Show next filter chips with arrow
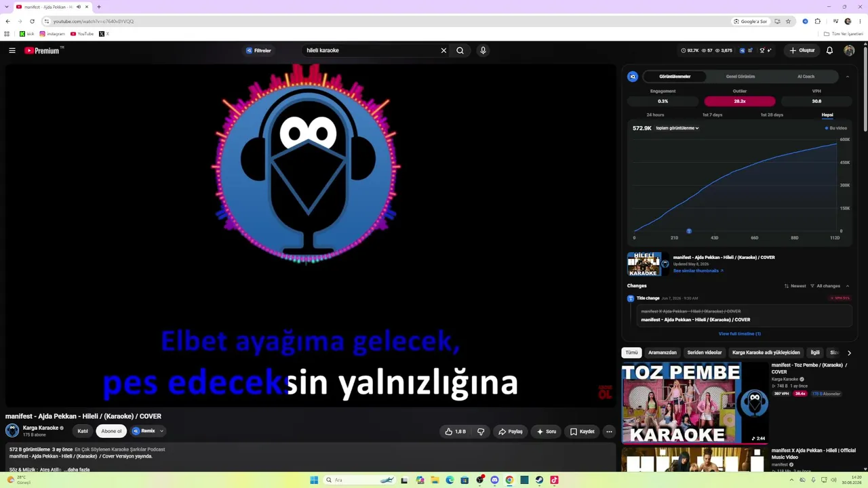 849,353
